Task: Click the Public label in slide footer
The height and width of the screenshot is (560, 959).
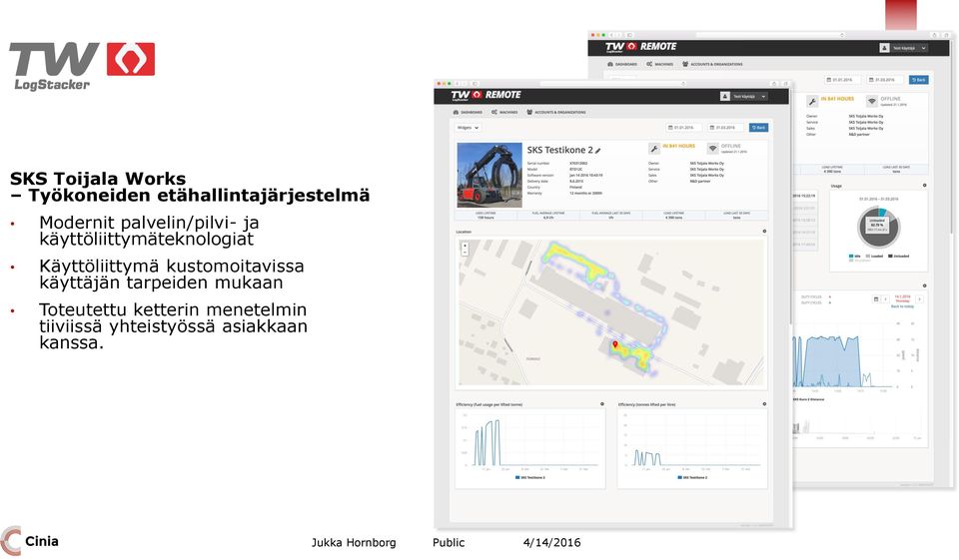Action: click(x=449, y=542)
